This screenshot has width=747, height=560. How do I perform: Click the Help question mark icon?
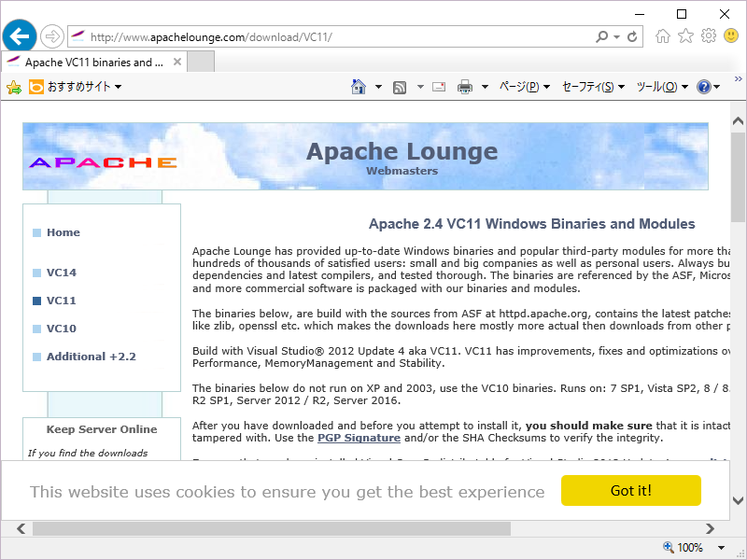(704, 87)
